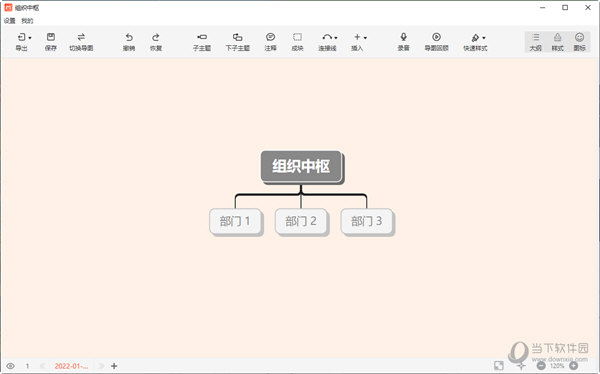Go to next sheet with right arrow
This screenshot has height=374, width=600.
101,366
